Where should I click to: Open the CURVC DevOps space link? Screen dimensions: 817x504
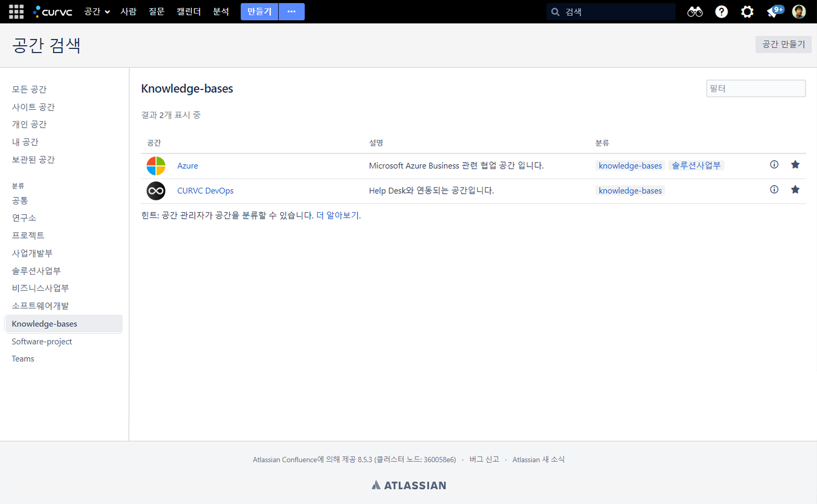pyautogui.click(x=205, y=190)
